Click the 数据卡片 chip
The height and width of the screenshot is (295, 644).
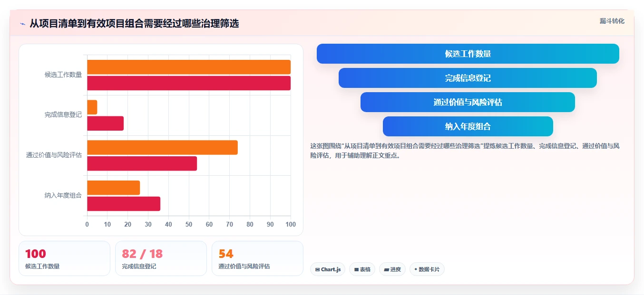427,269
